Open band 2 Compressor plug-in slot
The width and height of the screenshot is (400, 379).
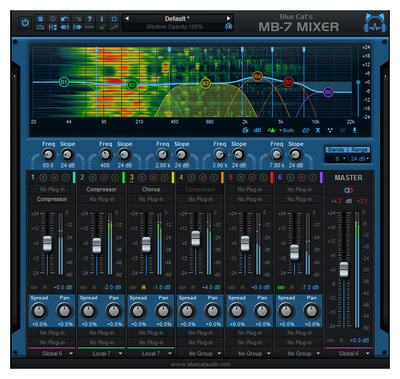point(102,189)
